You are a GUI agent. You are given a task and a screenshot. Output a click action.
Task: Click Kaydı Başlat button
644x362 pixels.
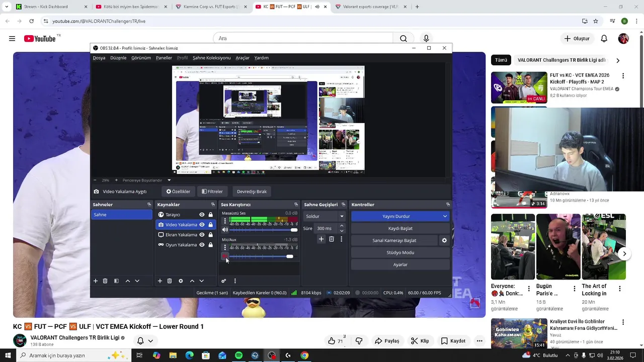[400, 228]
